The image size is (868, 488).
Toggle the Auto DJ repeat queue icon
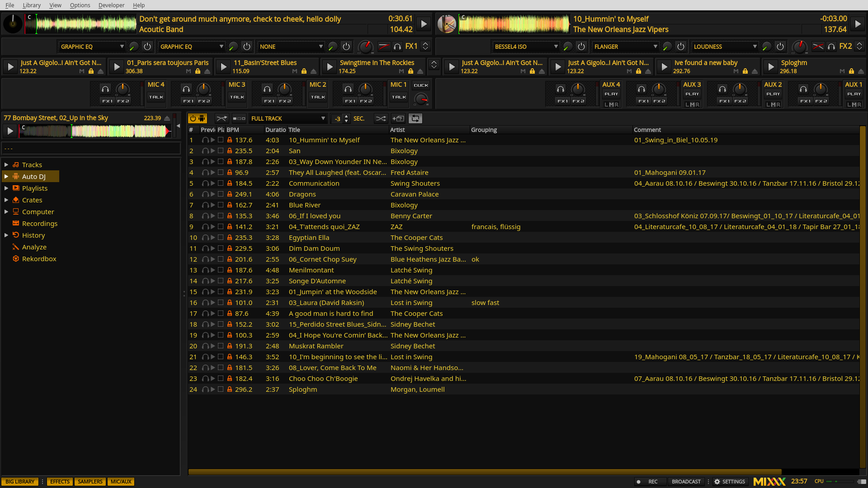415,118
